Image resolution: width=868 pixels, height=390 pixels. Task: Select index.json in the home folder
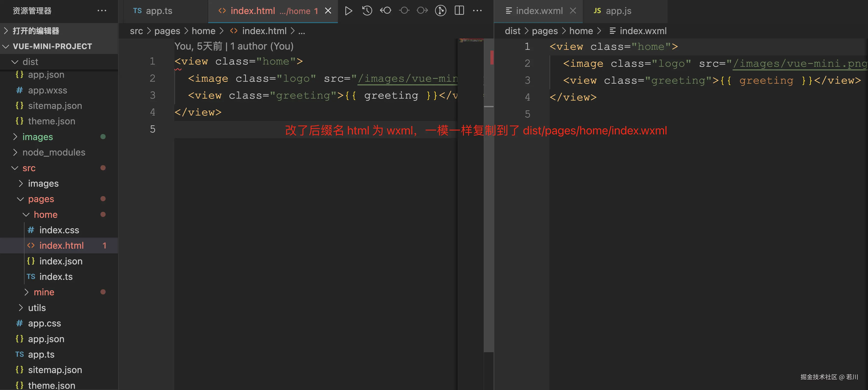pos(61,261)
